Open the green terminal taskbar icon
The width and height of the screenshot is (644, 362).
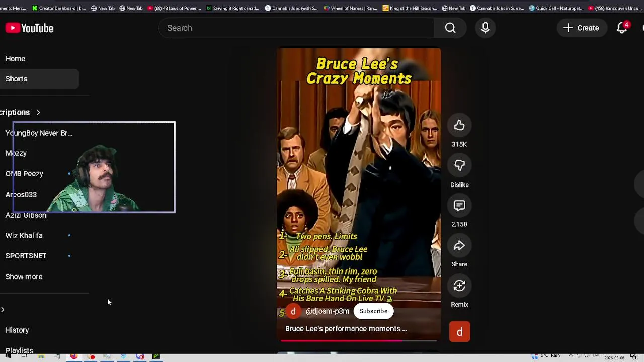156,357
